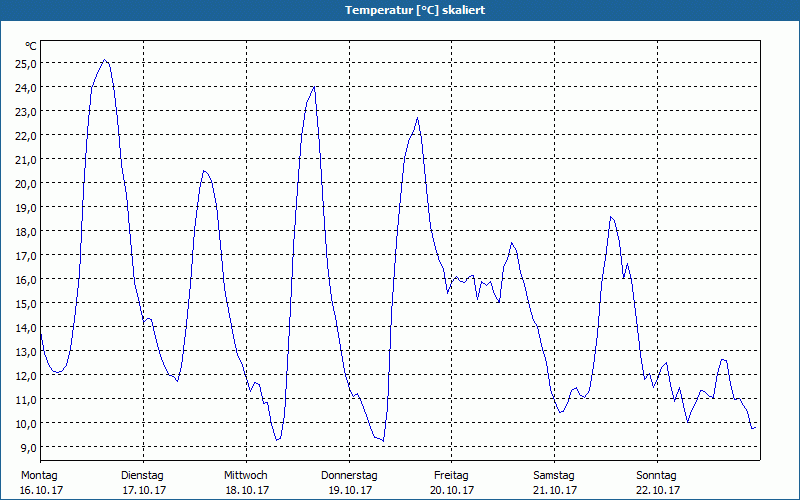
Task: Click the 'Temperatur [°C] skaliert' chart title
Action: tap(400, 10)
